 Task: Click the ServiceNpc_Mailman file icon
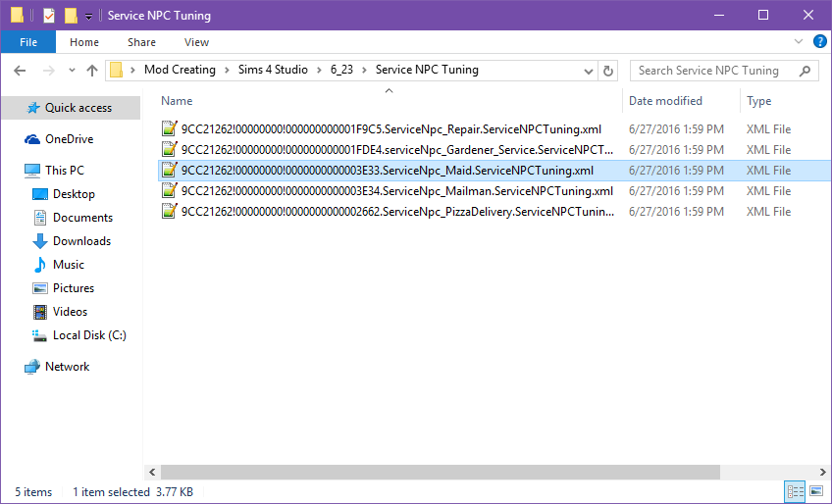(170, 190)
